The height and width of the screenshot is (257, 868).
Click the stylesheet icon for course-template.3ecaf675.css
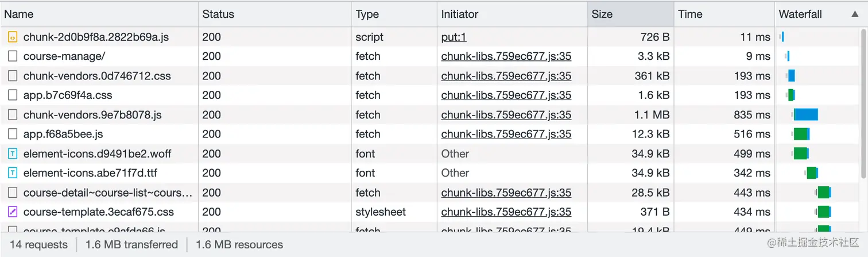click(x=12, y=212)
